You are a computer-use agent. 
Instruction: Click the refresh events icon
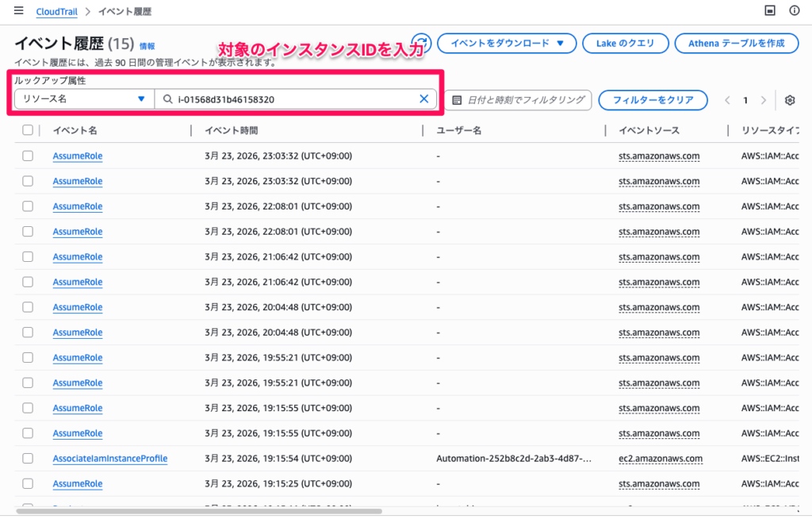pos(422,43)
